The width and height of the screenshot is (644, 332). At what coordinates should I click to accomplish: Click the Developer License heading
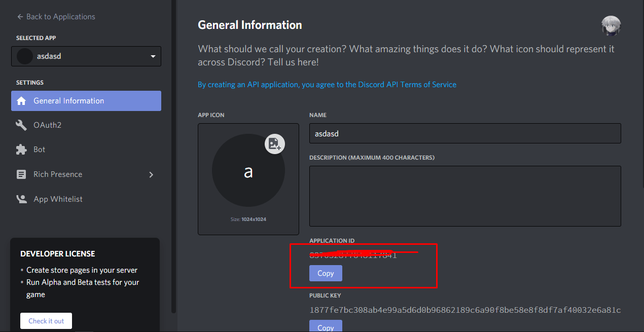click(x=58, y=253)
